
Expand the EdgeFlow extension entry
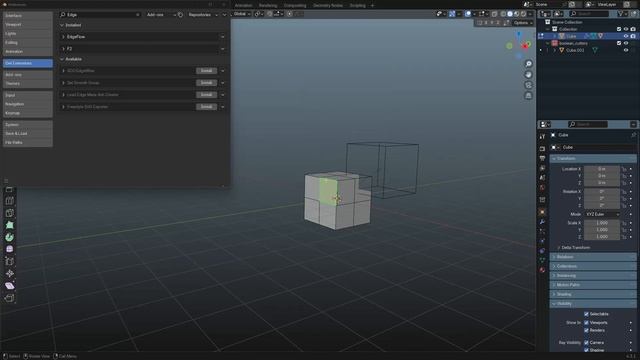click(x=64, y=37)
